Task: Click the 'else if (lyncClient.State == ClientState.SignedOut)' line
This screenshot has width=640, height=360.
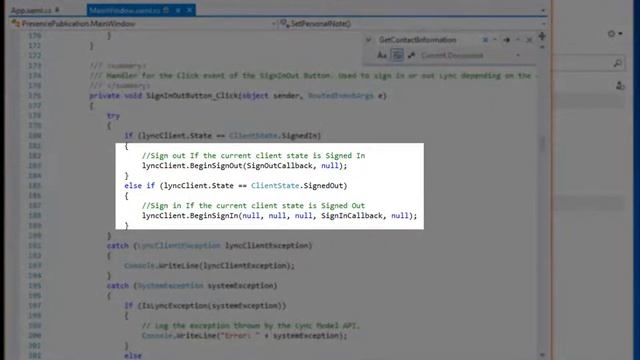Action: coord(236,186)
